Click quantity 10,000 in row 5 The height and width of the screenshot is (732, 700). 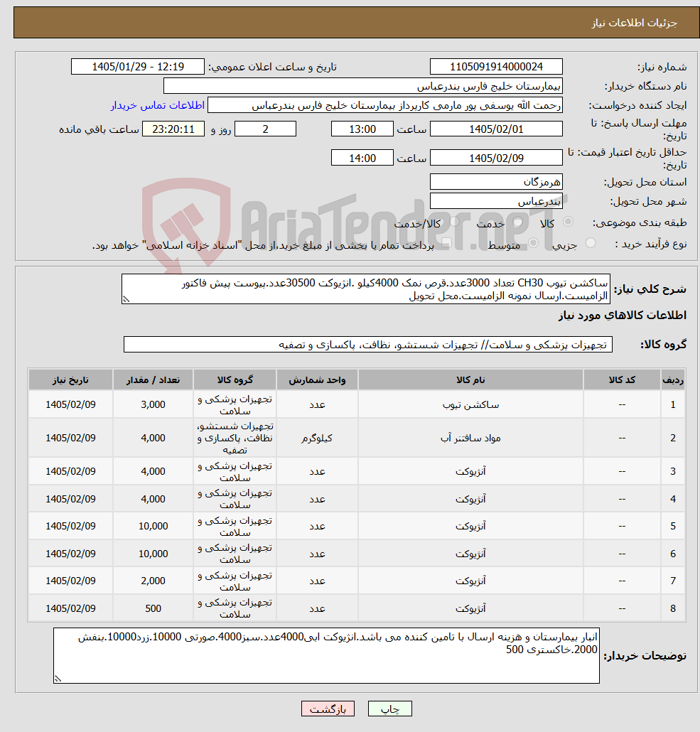[x=153, y=526]
